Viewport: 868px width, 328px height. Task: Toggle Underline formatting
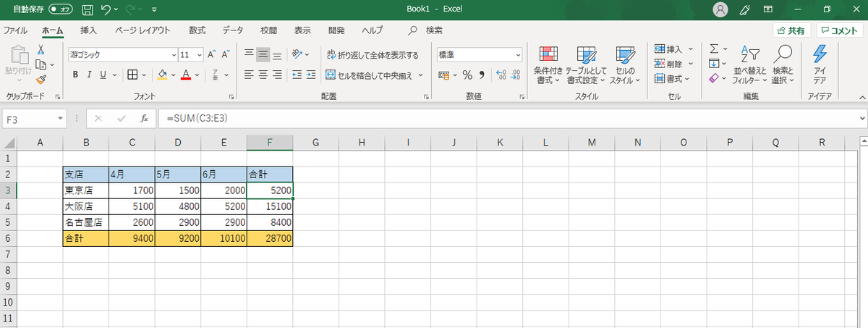(x=103, y=75)
